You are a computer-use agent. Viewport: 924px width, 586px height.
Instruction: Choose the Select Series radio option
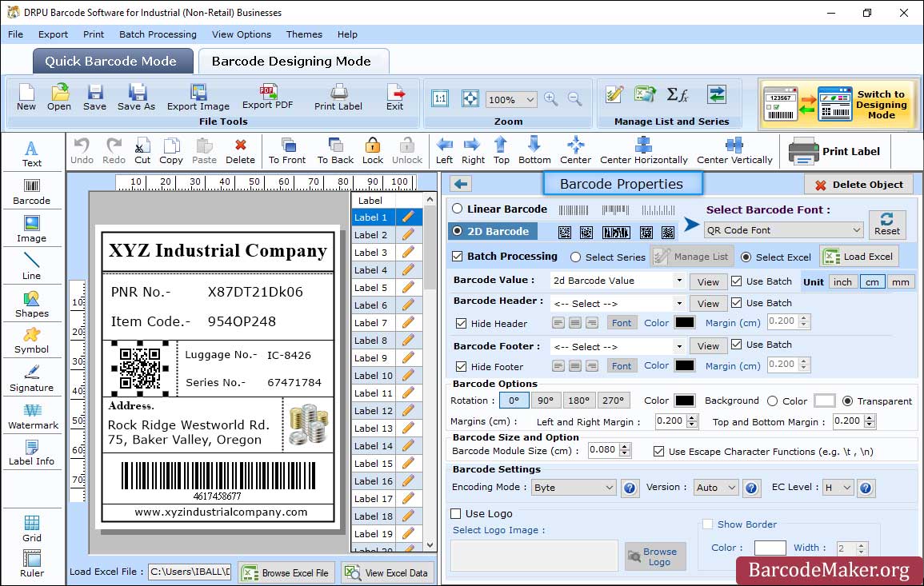point(576,257)
